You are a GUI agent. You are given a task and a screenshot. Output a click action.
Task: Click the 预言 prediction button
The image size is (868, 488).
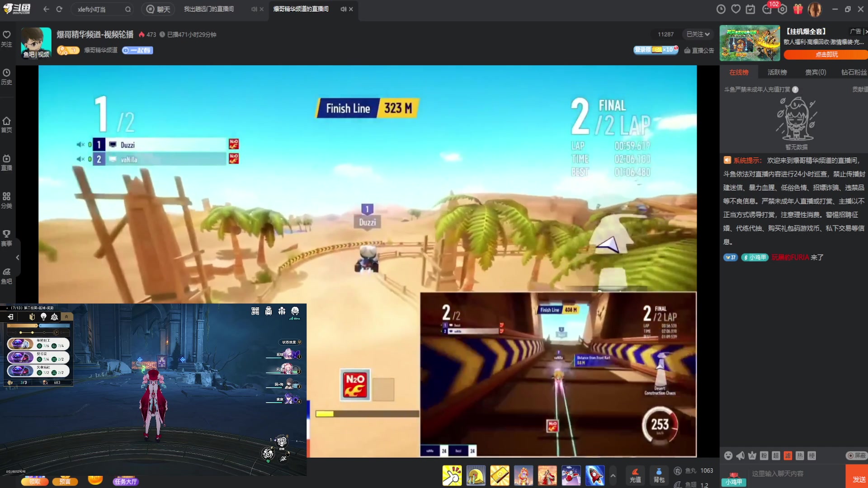coord(65,482)
